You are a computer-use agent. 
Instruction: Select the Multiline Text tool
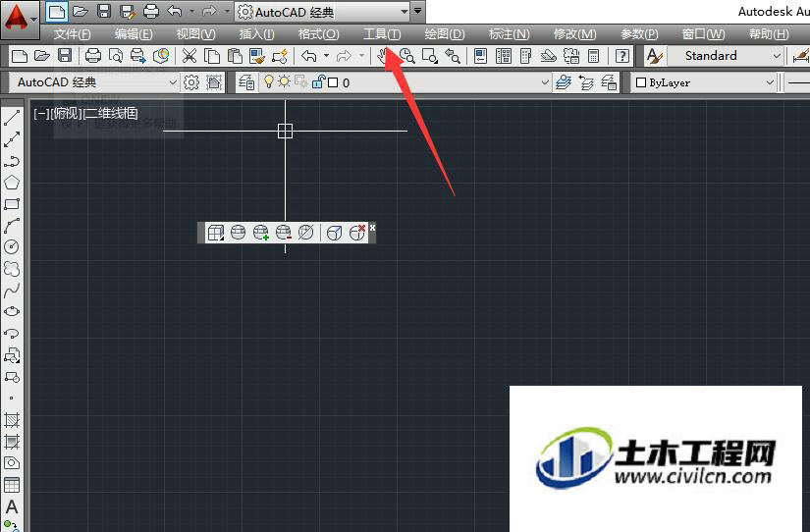click(x=12, y=506)
